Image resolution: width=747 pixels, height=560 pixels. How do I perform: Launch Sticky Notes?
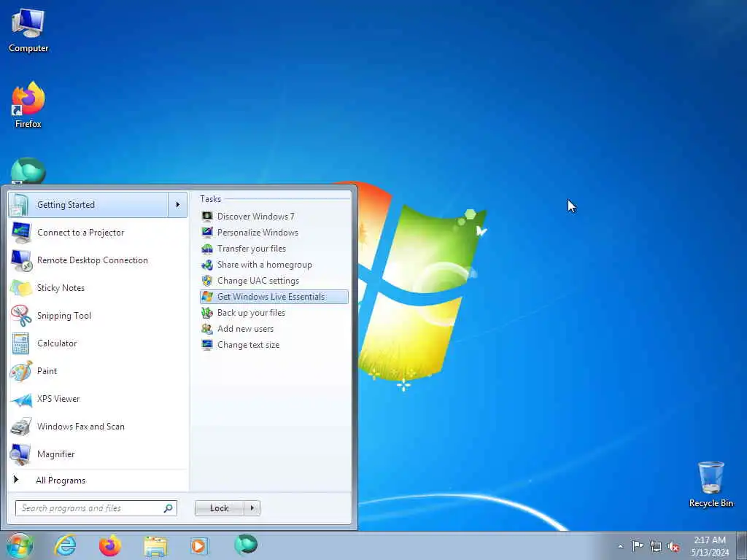[x=98, y=287]
